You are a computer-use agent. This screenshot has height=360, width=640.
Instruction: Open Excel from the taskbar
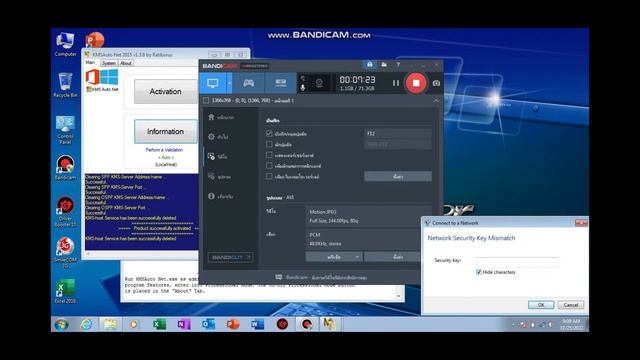pyautogui.click(x=160, y=324)
